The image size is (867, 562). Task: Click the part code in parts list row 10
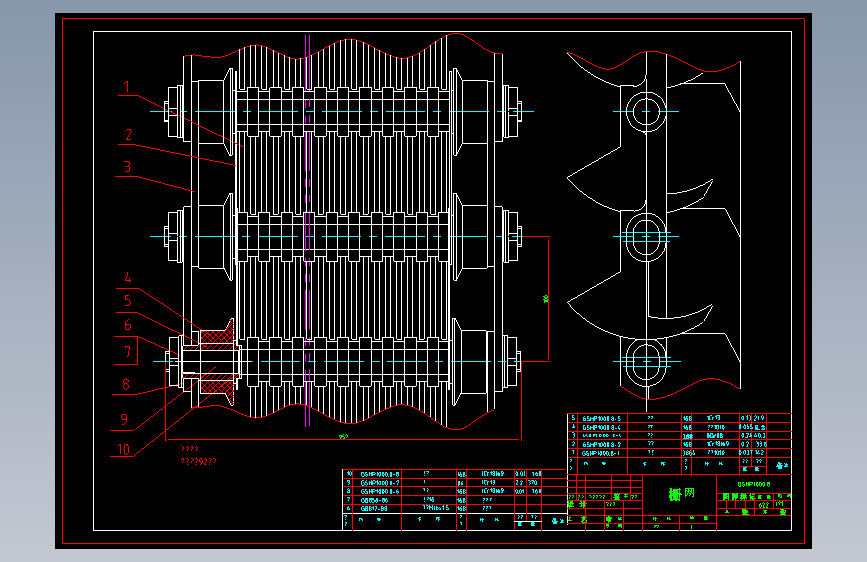[380, 474]
